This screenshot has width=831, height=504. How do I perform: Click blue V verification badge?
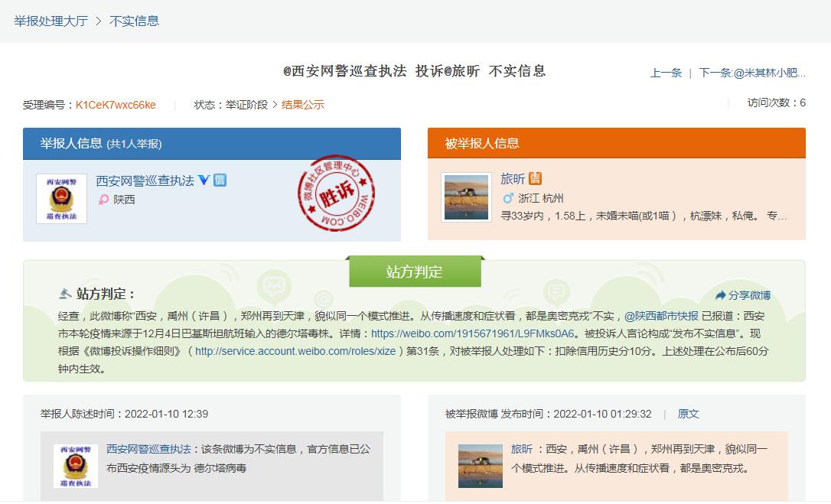(204, 180)
